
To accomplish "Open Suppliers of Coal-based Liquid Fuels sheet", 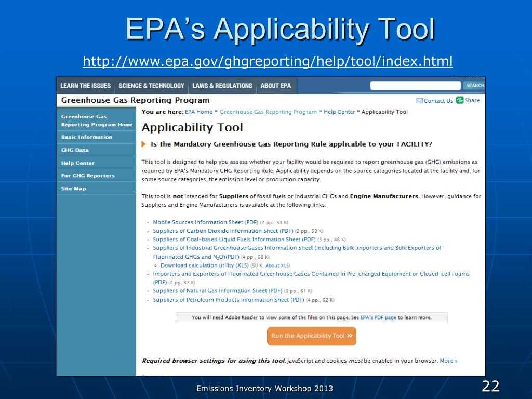I will (x=234, y=240).
